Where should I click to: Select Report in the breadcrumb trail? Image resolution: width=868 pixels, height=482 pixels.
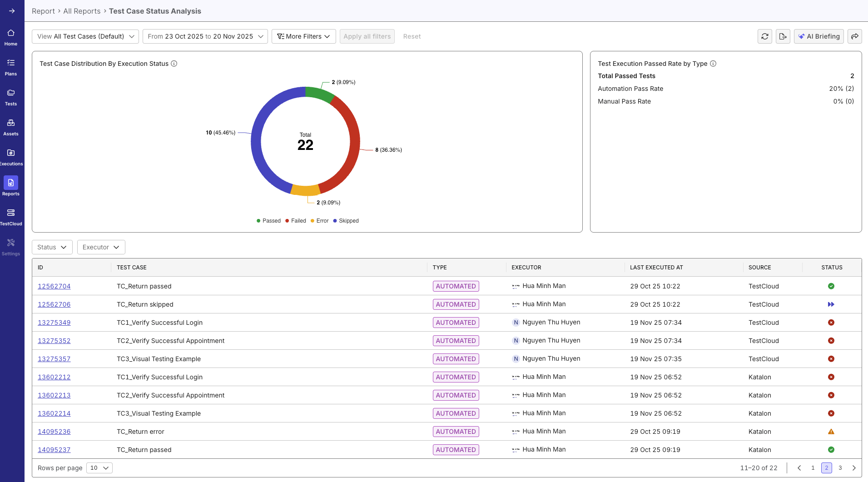(44, 11)
